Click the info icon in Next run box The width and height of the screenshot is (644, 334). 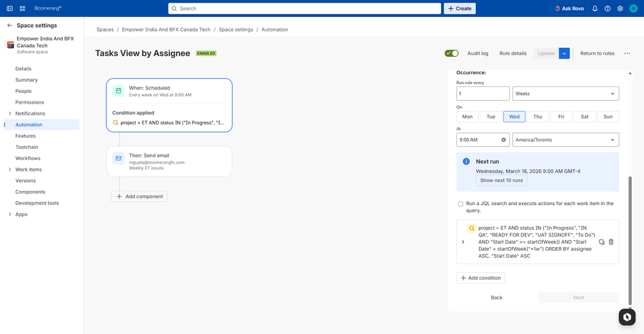pos(466,161)
